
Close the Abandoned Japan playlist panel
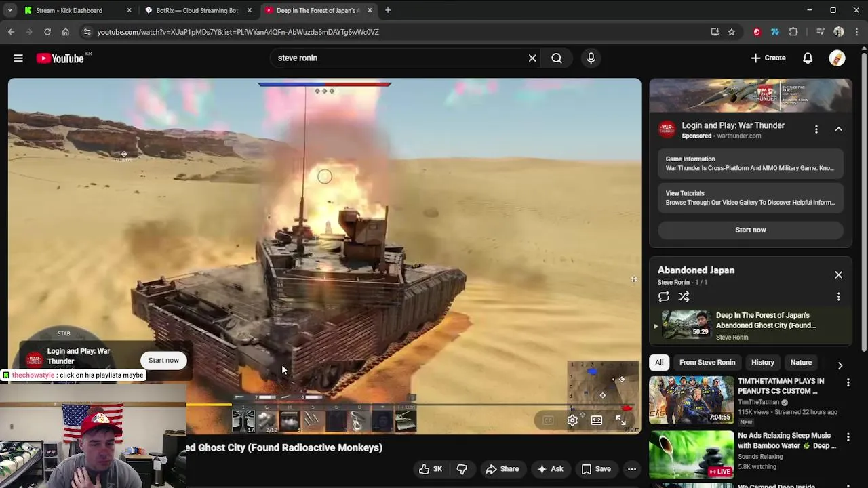838,275
